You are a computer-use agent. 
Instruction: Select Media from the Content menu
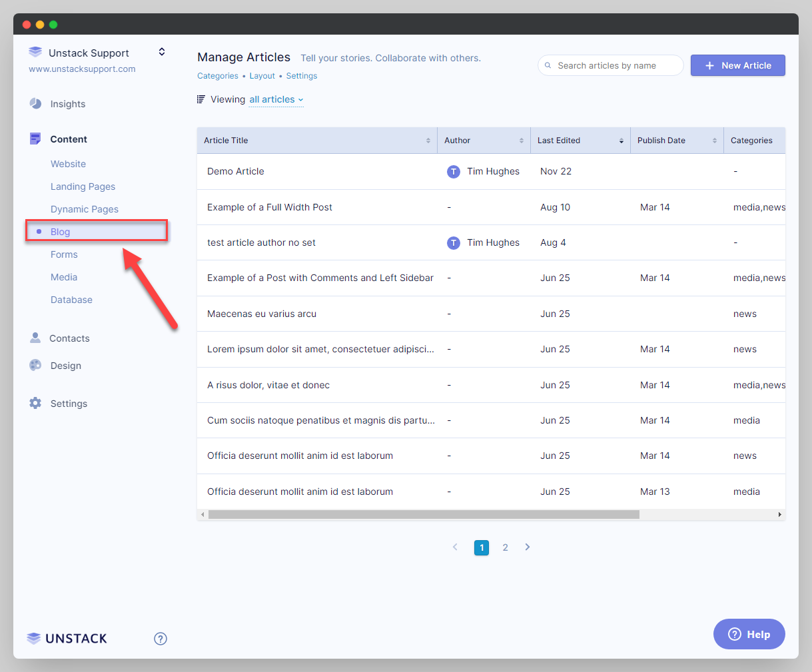[64, 277]
